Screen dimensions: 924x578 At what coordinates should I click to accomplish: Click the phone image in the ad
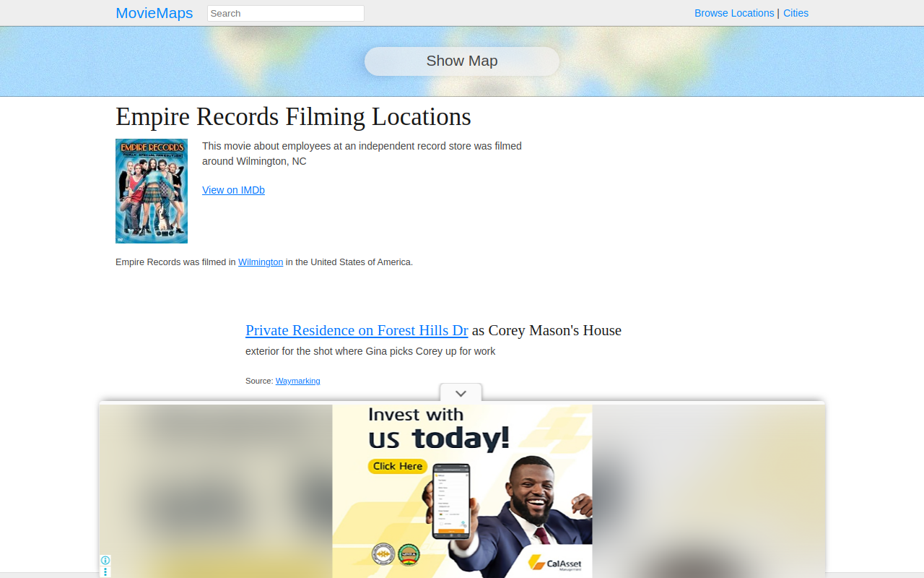pyautogui.click(x=451, y=500)
